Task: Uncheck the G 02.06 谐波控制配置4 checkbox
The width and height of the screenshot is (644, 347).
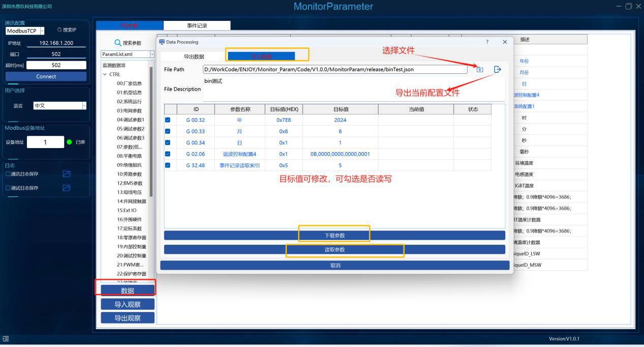Action: click(168, 154)
